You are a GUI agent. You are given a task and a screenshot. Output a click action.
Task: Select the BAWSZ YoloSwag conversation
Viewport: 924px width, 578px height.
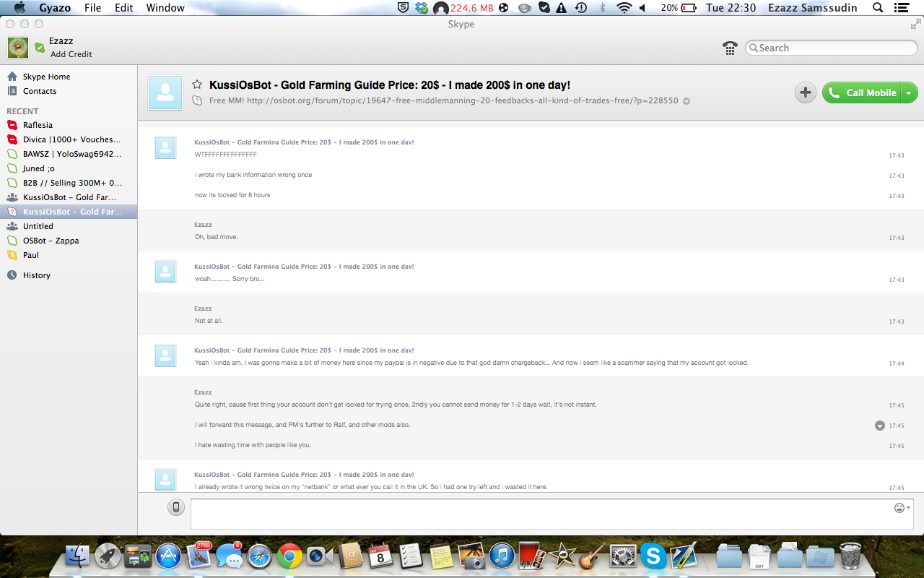click(x=69, y=154)
